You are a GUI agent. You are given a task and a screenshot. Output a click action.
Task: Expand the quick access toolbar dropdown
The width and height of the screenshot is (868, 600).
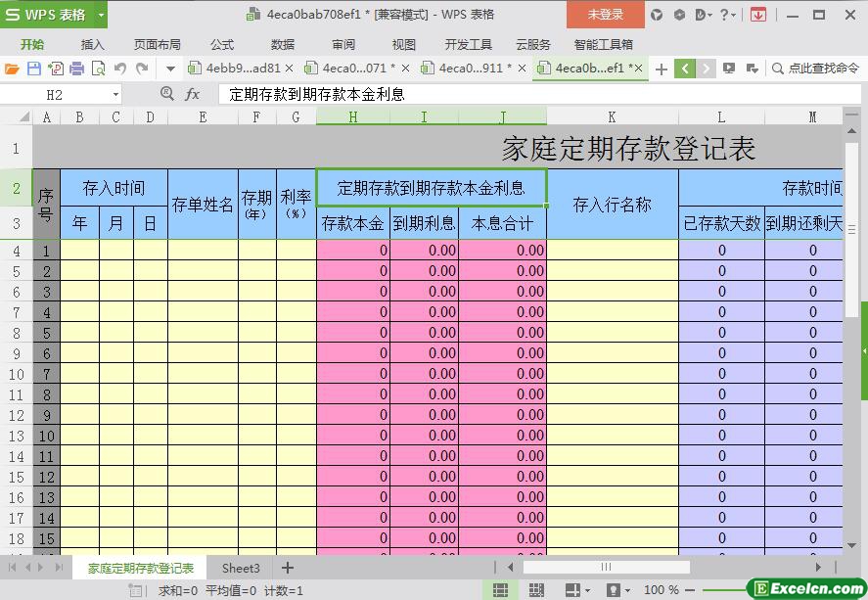click(170, 69)
